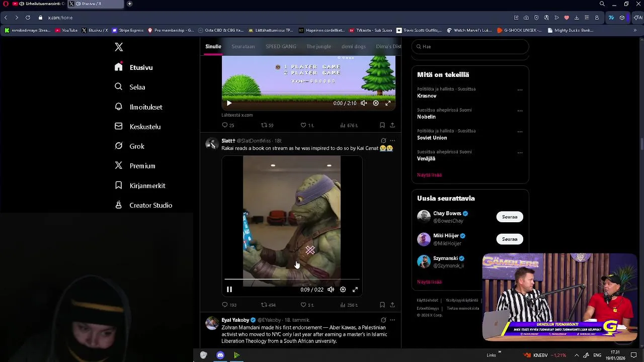
Task: Open more options on Slatt's post
Action: point(392,141)
